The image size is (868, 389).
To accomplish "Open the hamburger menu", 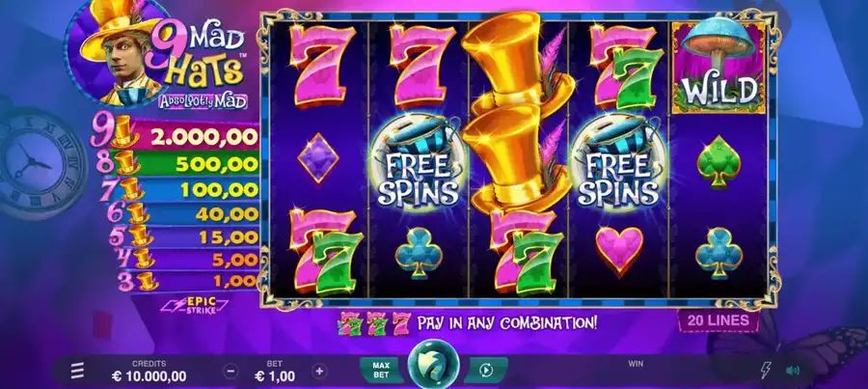I will pos(77,371).
